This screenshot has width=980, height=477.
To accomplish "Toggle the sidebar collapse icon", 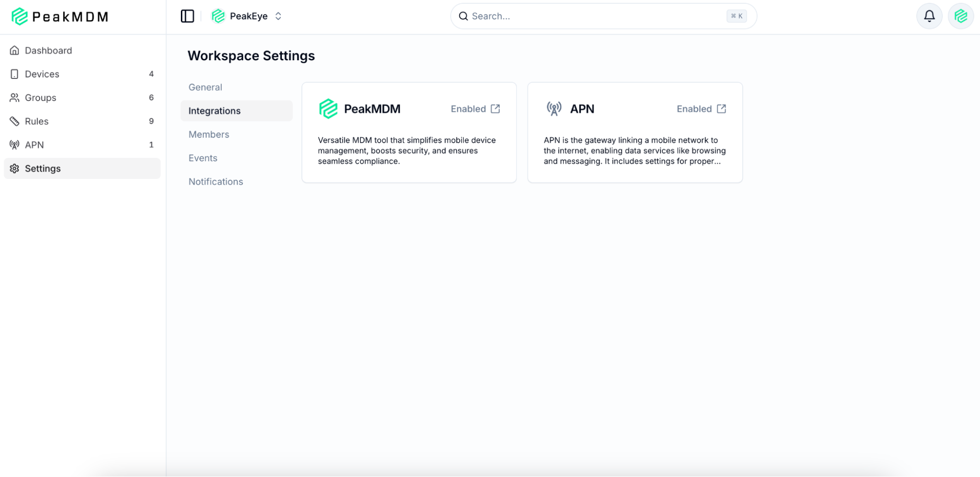I will pyautogui.click(x=187, y=16).
